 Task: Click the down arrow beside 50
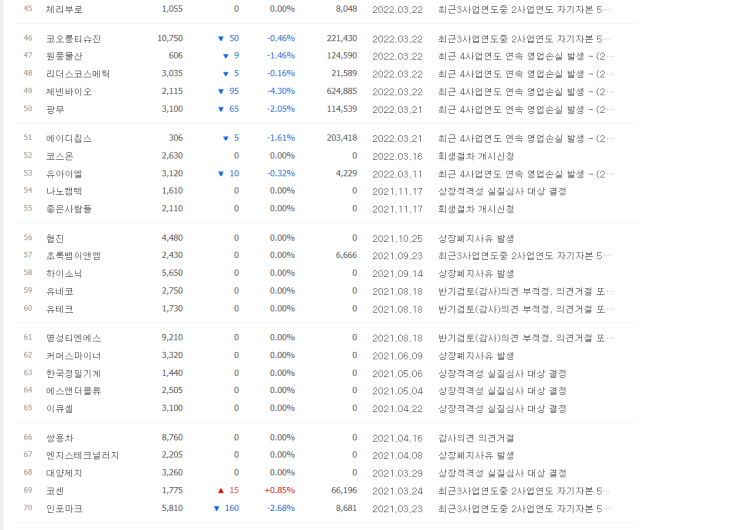pyautogui.click(x=220, y=38)
